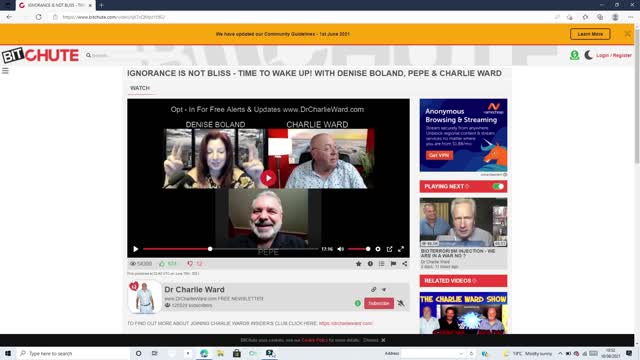Like the video with thumbs up icon
Viewport: 640px width, 360px height.
point(162,264)
